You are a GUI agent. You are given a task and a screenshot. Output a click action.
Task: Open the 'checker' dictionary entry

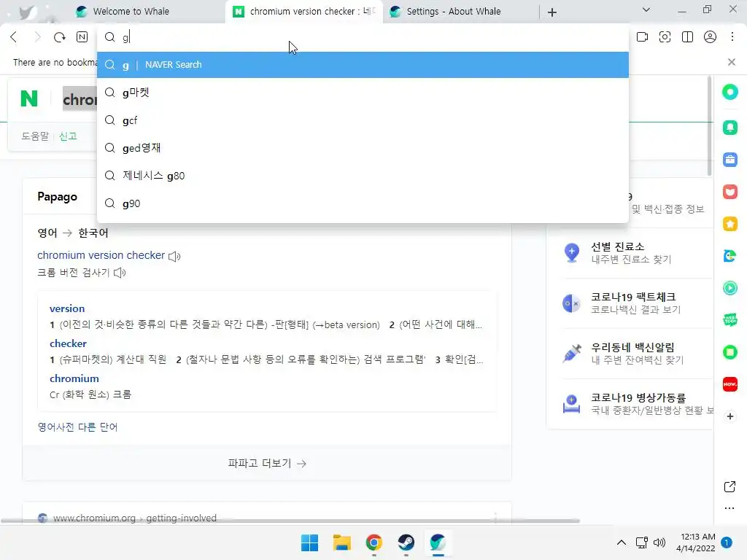click(x=68, y=343)
